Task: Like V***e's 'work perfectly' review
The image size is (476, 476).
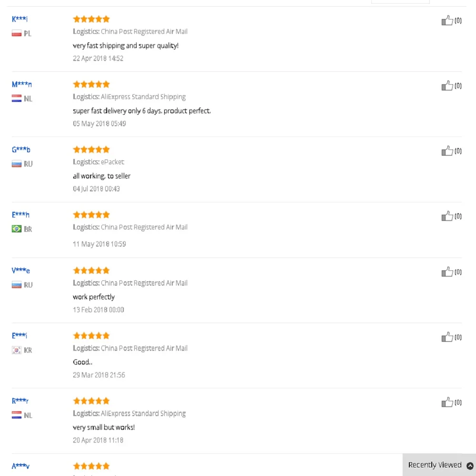Action: click(x=447, y=272)
